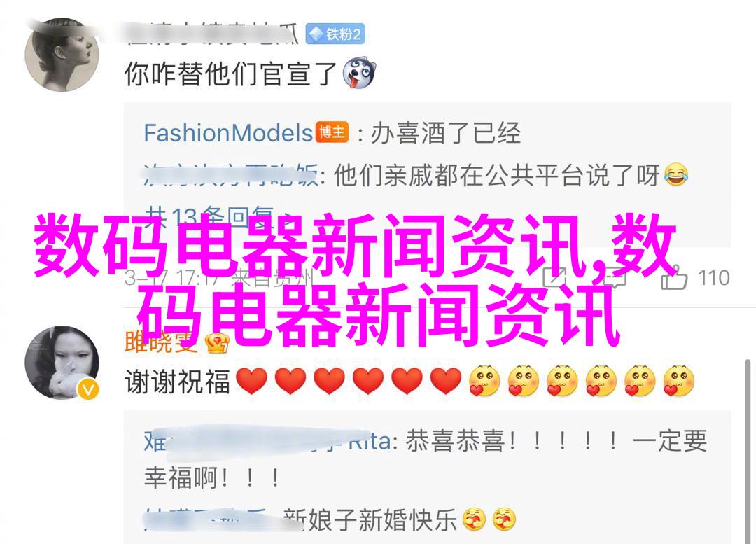Select the 你咋替他们官宣了 comment text
This screenshot has width=756, height=544.
(x=230, y=74)
